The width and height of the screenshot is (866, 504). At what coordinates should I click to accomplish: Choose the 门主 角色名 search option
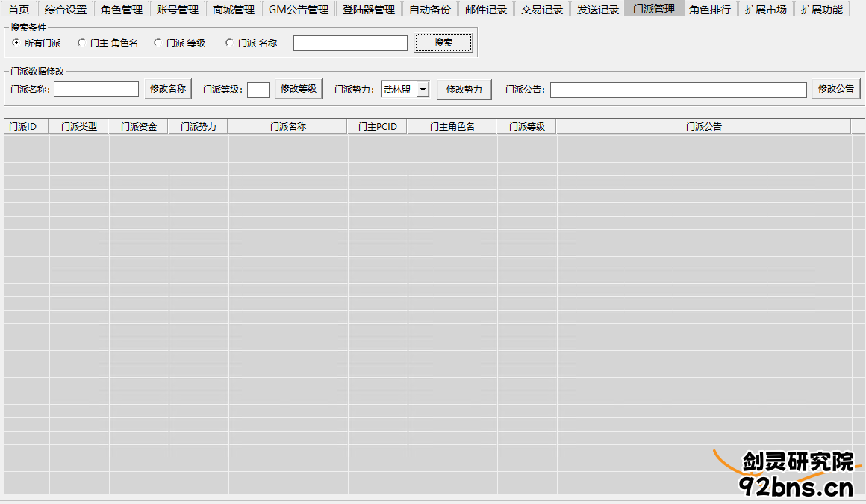pyautogui.click(x=108, y=43)
